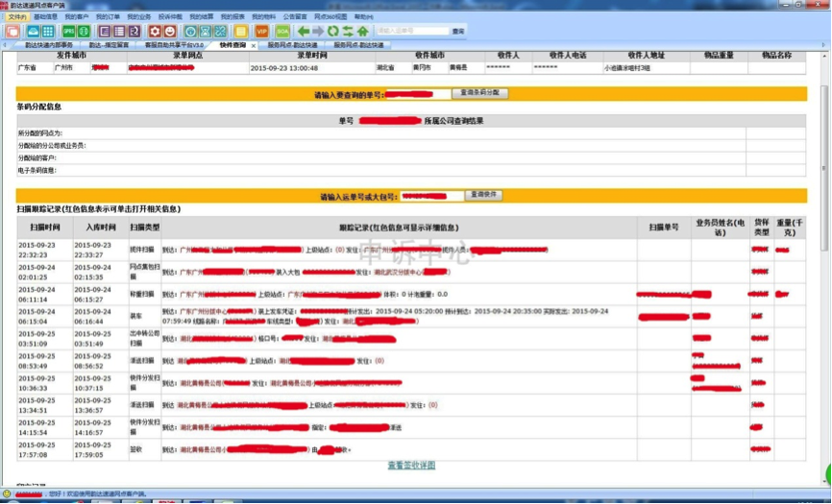Open the orange VIP icon
Viewport: 832px width, 504px height.
click(261, 32)
